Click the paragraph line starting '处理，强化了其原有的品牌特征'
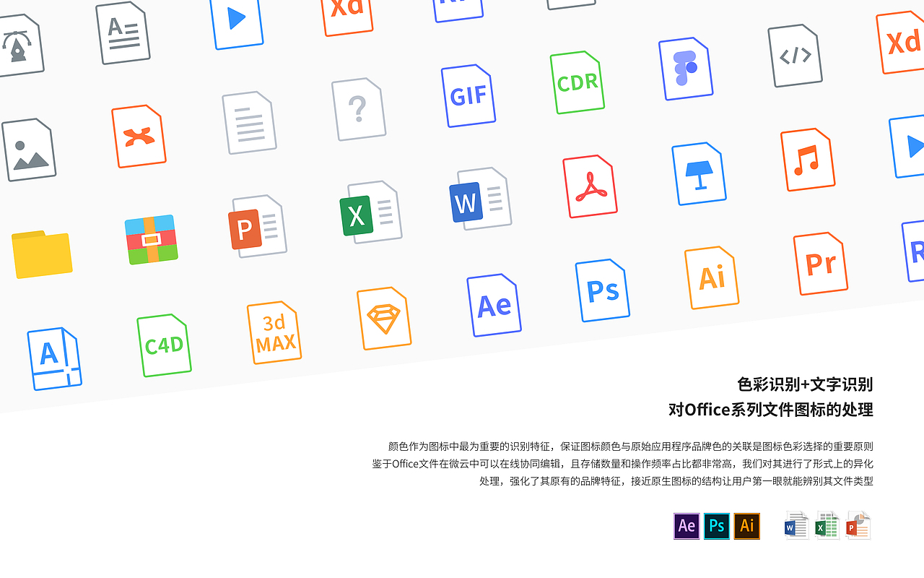The width and height of the screenshot is (924, 578). 676,481
